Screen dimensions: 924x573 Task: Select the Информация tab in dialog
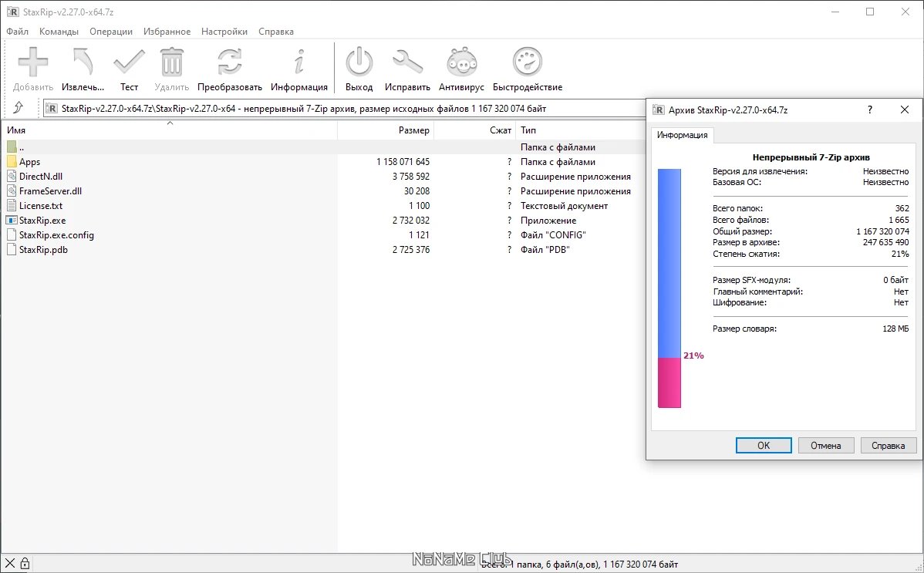tap(682, 135)
